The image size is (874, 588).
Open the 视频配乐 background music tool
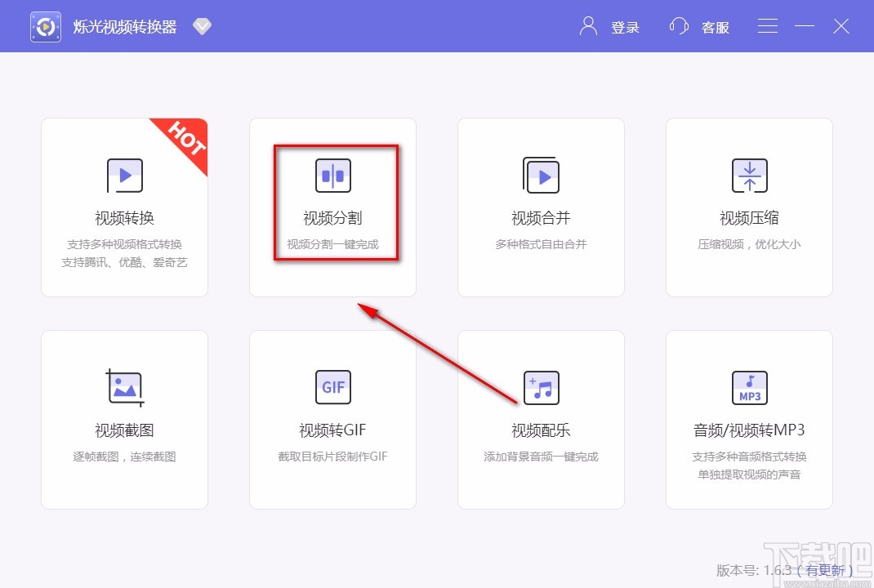[541, 419]
